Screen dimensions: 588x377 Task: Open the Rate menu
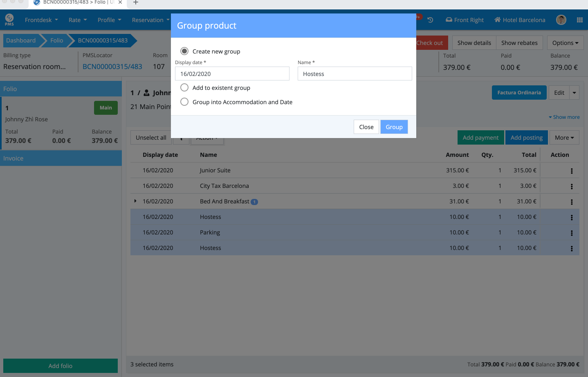coord(78,20)
